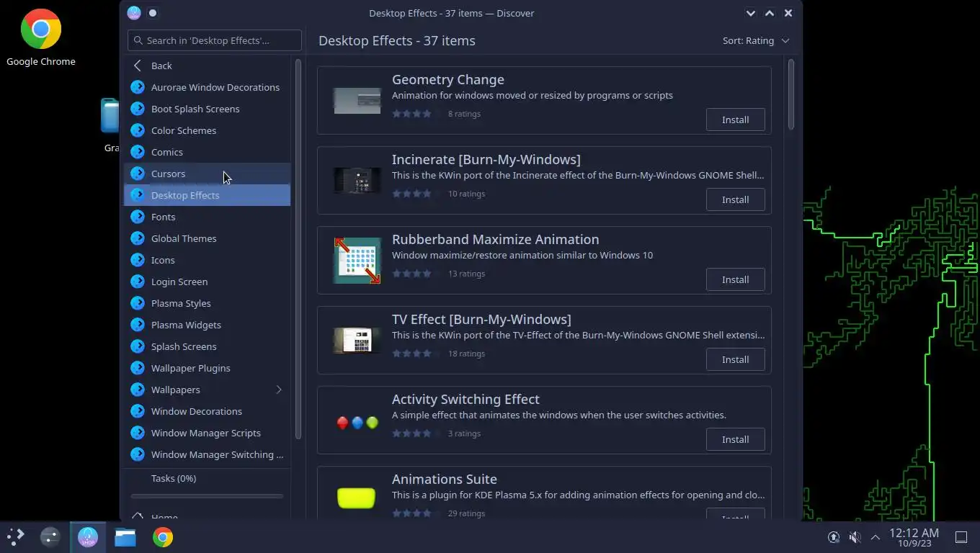
Task: Click the sidebar vertical scrollbar
Action: (x=298, y=248)
